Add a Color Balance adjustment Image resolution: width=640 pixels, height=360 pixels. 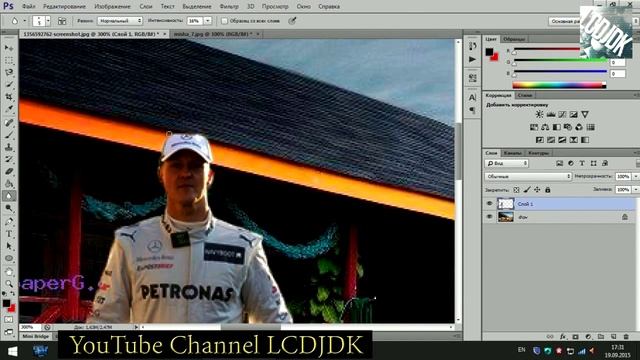pyautogui.click(x=545, y=127)
